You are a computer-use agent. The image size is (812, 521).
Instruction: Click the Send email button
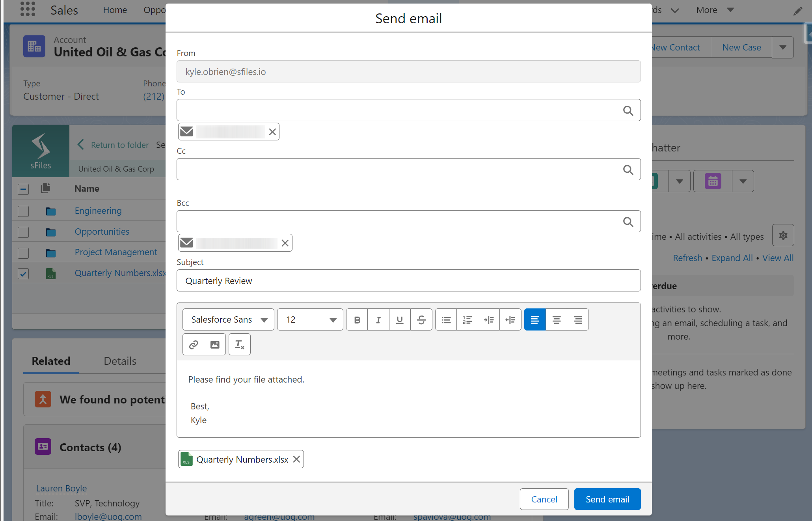click(x=607, y=499)
